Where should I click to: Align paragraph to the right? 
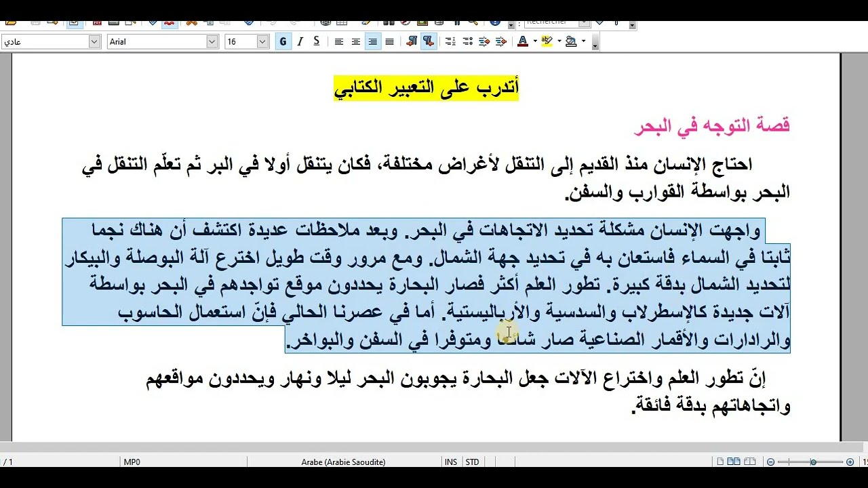[x=372, y=41]
